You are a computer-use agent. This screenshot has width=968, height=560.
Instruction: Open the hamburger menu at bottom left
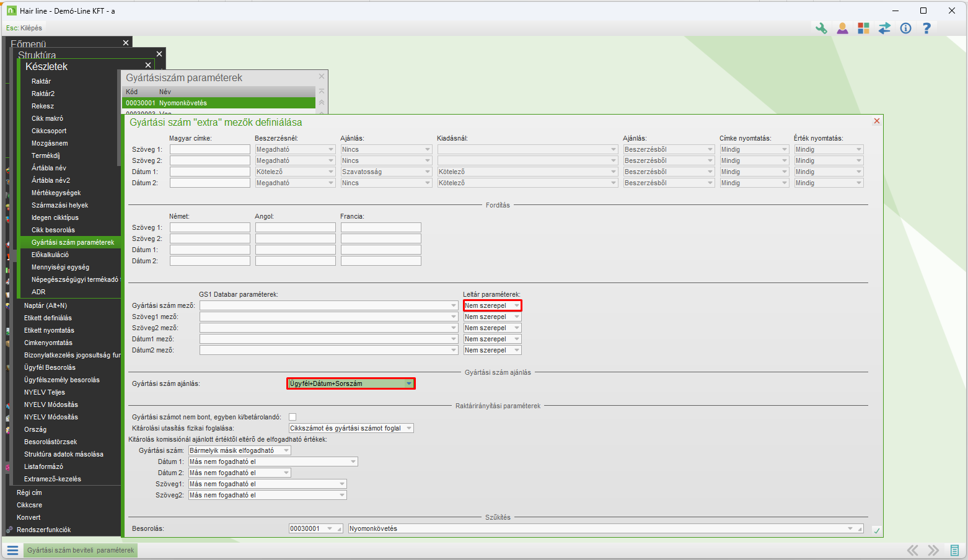point(12,550)
